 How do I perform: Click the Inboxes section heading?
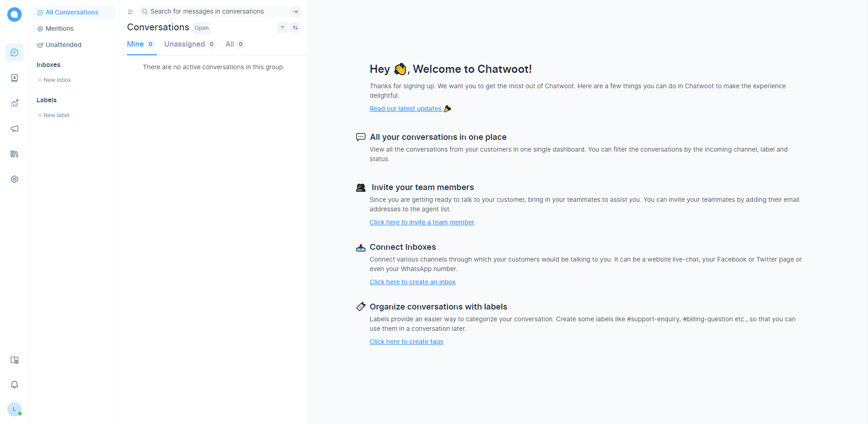click(48, 65)
